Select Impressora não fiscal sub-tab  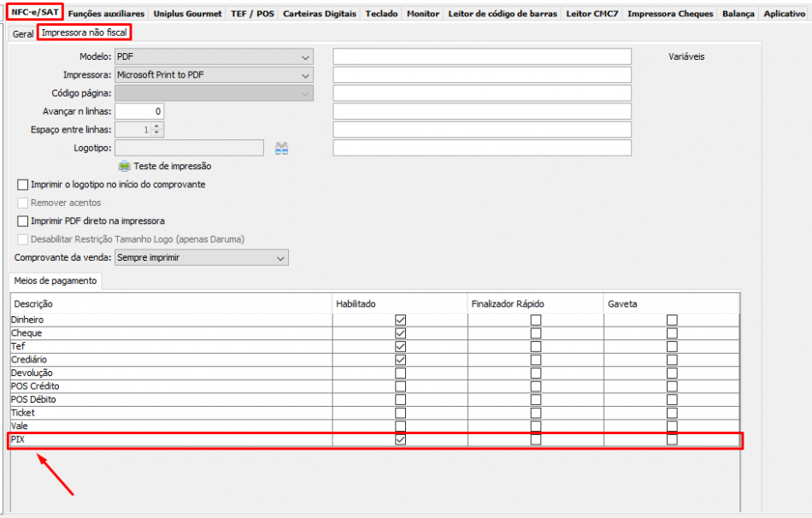85,32
